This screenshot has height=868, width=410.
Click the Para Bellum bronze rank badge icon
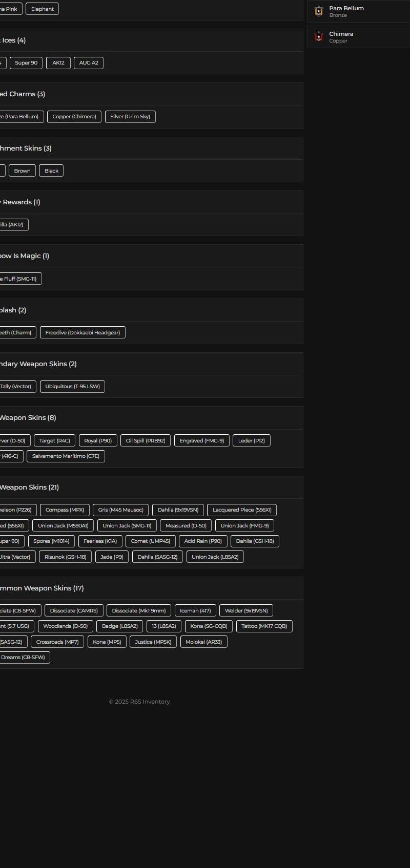pyautogui.click(x=319, y=11)
